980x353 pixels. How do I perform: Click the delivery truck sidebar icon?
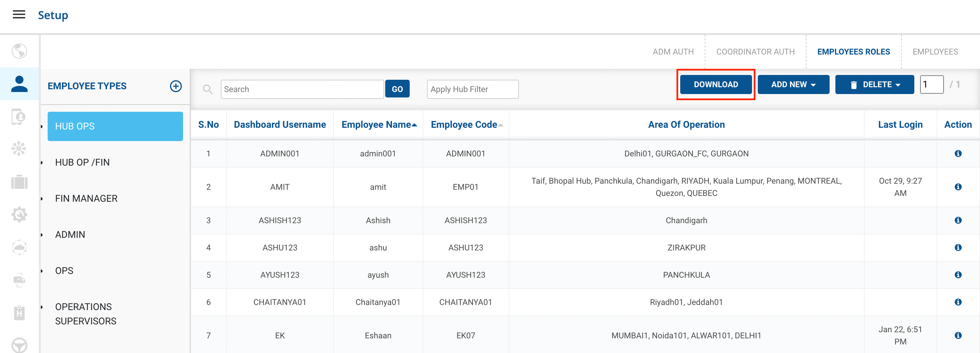click(19, 280)
